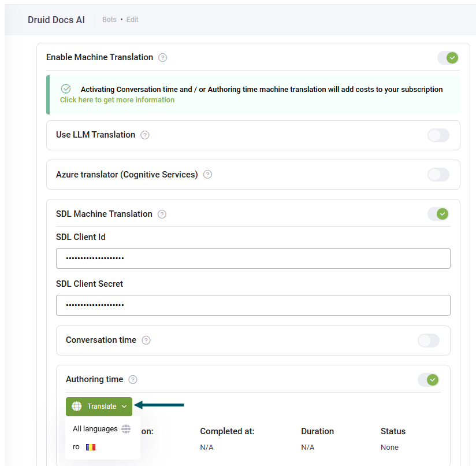Focus the SDL Client Id field

[253, 258]
